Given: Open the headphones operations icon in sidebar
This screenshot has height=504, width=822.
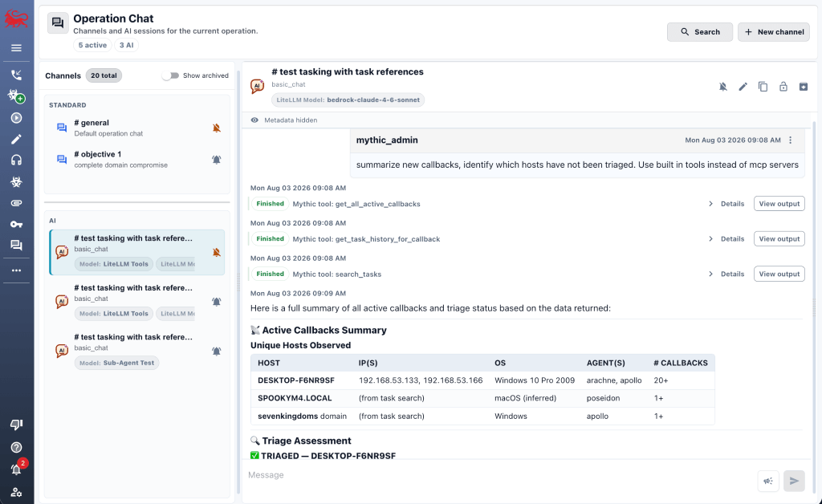Looking at the screenshot, I should point(16,161).
